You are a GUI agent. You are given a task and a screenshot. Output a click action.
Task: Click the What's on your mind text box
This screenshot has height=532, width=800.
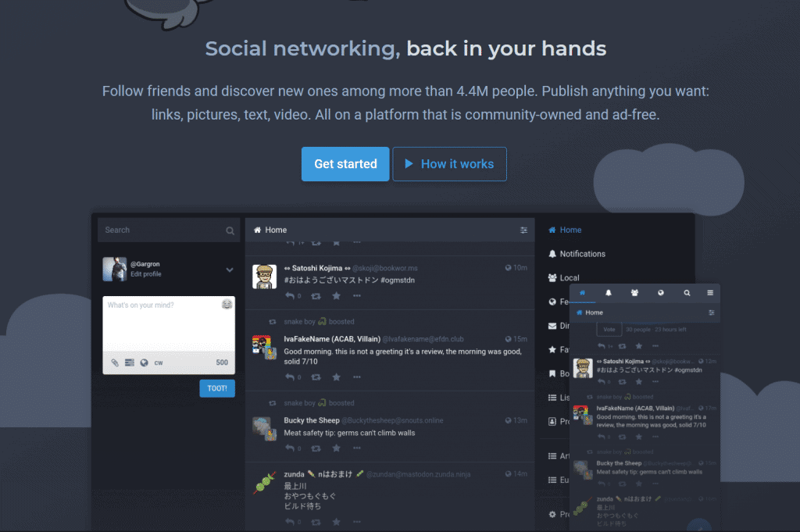pos(169,324)
